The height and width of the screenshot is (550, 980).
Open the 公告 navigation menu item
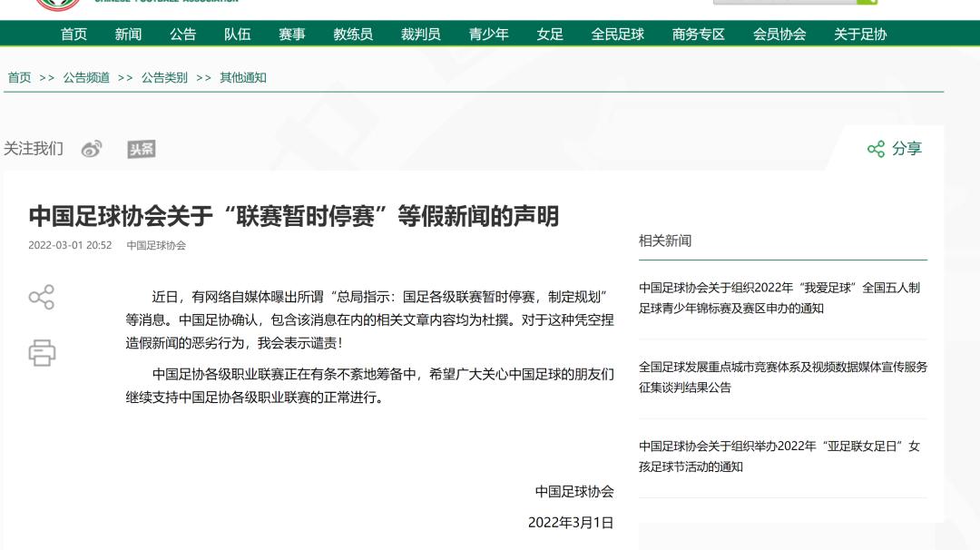(x=182, y=34)
